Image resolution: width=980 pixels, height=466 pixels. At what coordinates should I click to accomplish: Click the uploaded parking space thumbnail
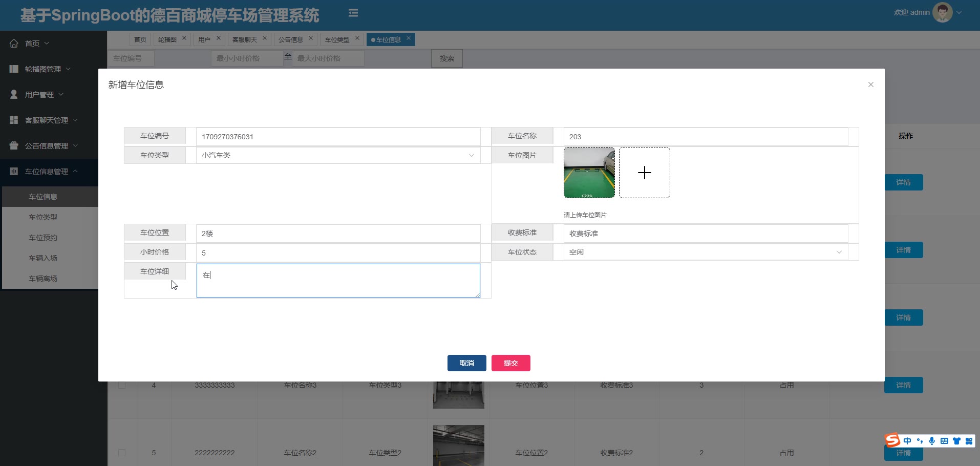[589, 173]
